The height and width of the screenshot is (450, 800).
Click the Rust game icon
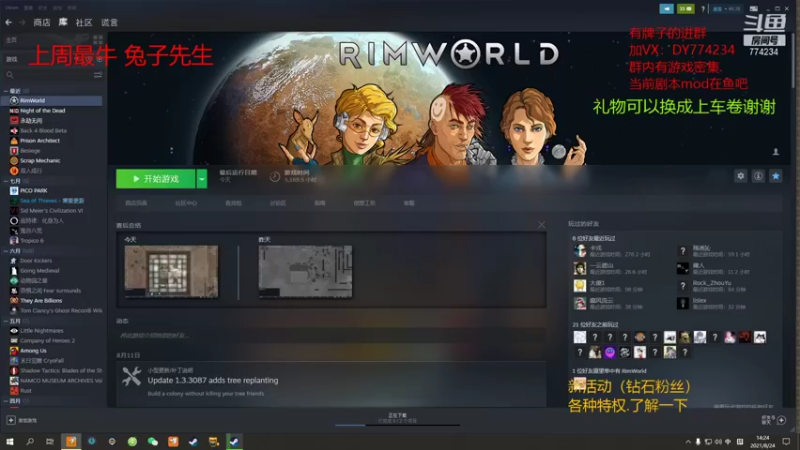(14, 391)
